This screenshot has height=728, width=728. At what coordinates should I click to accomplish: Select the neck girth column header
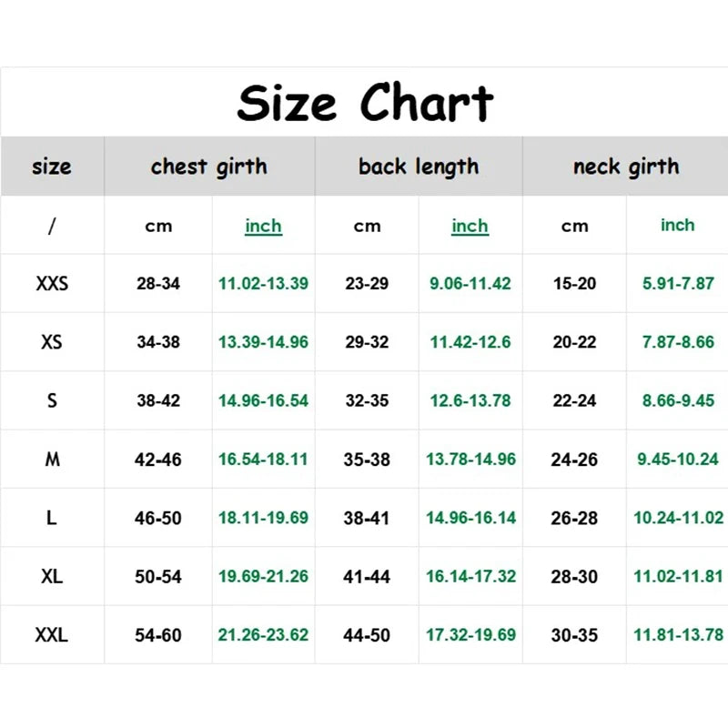point(626,167)
